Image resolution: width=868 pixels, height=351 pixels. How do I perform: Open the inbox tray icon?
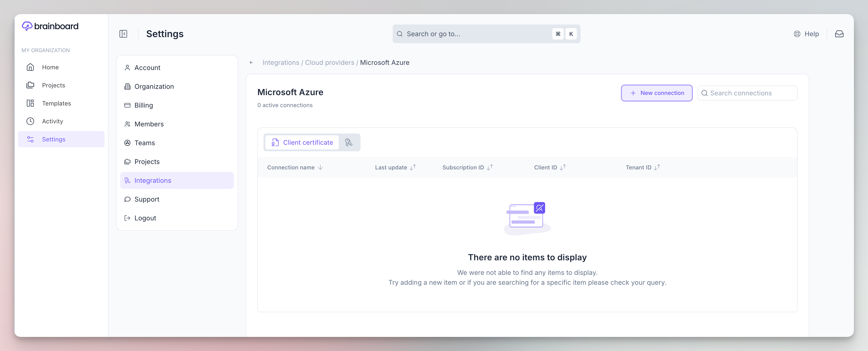coord(839,34)
